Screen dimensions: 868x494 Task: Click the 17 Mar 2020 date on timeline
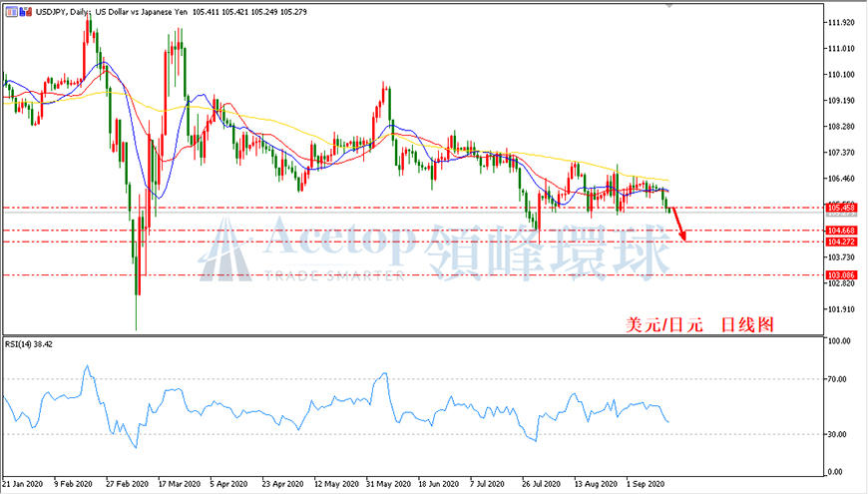coord(180,484)
